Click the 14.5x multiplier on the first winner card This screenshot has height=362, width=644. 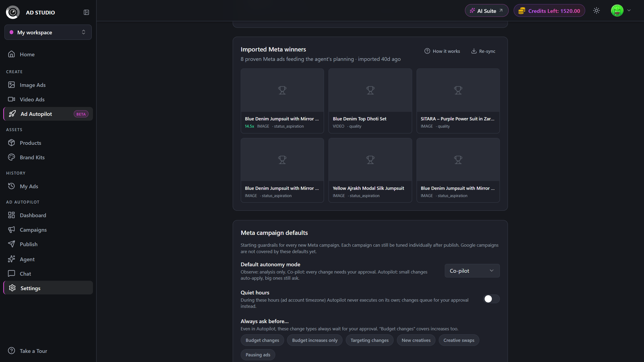249,126
